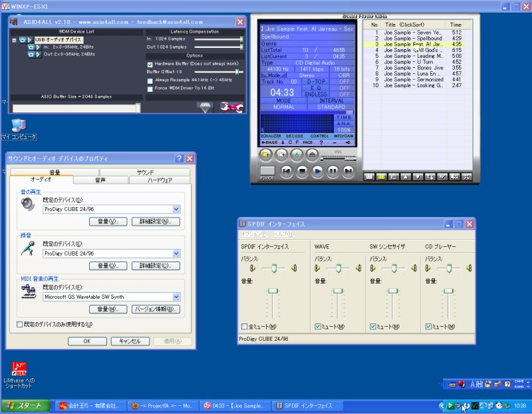Switch to the ハードウェア tab

(160, 180)
